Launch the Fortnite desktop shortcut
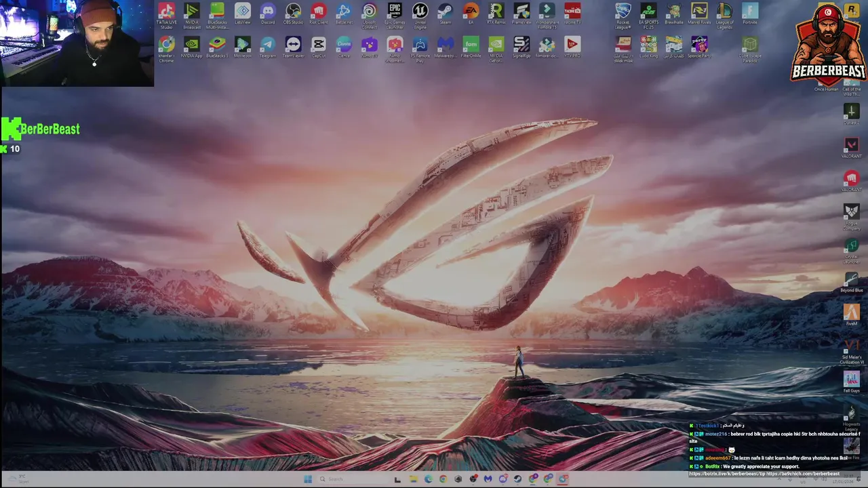Image resolution: width=868 pixels, height=488 pixels. point(750,14)
